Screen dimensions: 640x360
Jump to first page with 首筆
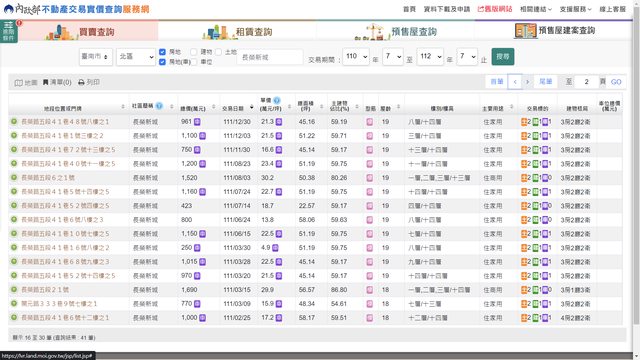[496, 82]
